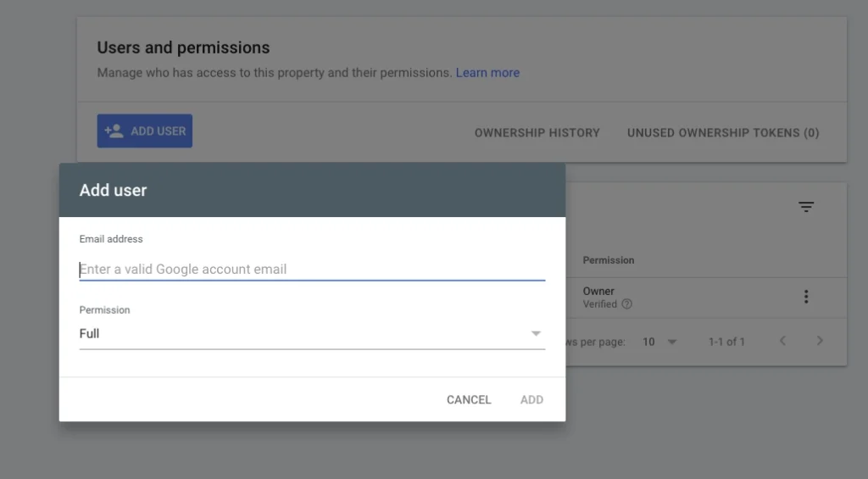Click the Verified help question-mark icon
The image size is (868, 479).
tap(626, 304)
